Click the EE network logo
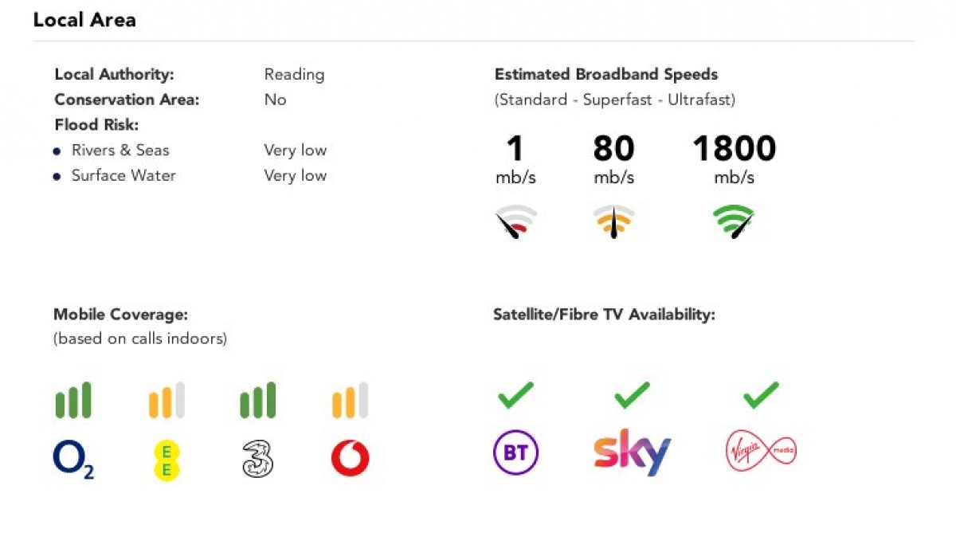This screenshot has height=560, width=956. 167,460
